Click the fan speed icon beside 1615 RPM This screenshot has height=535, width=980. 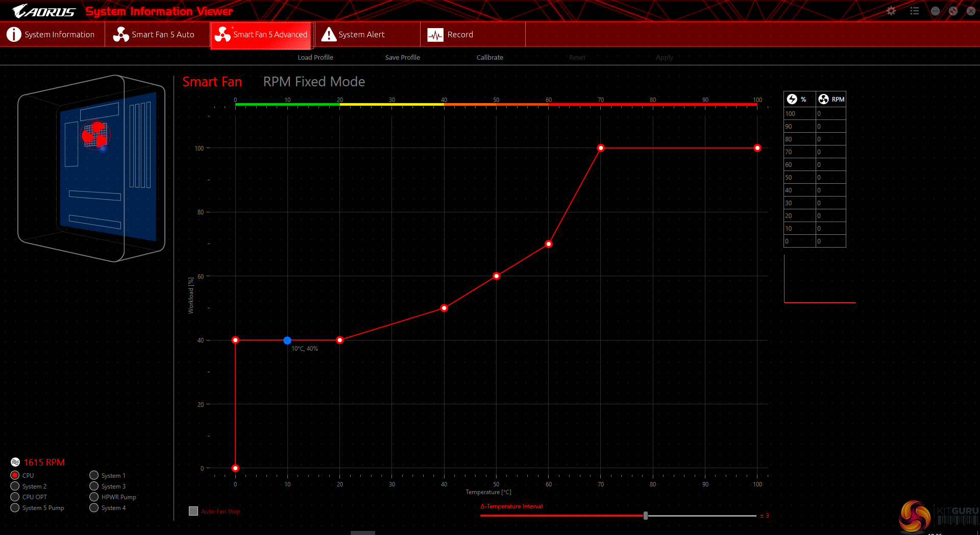tap(15, 462)
